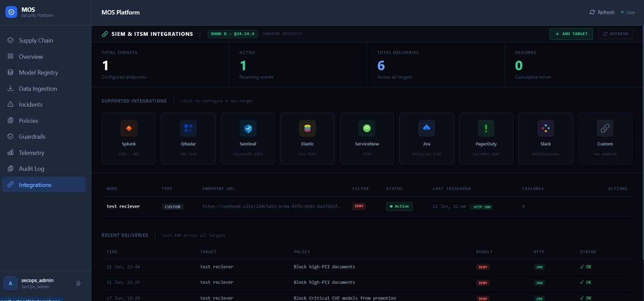Click the Active count card

(298, 65)
